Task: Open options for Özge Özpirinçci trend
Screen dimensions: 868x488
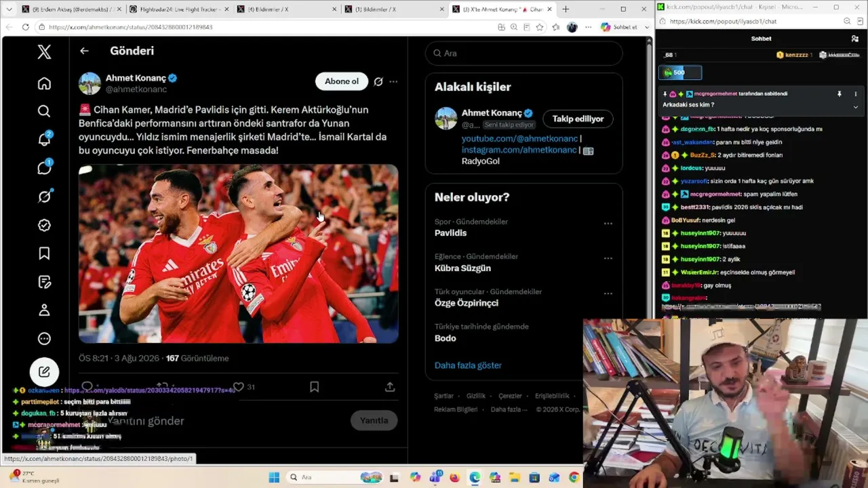Action: (x=608, y=293)
